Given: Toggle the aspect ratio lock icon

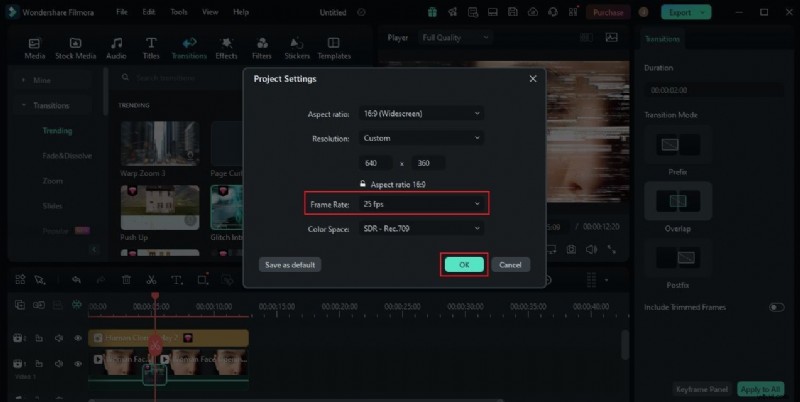Looking at the screenshot, I should click(x=364, y=185).
